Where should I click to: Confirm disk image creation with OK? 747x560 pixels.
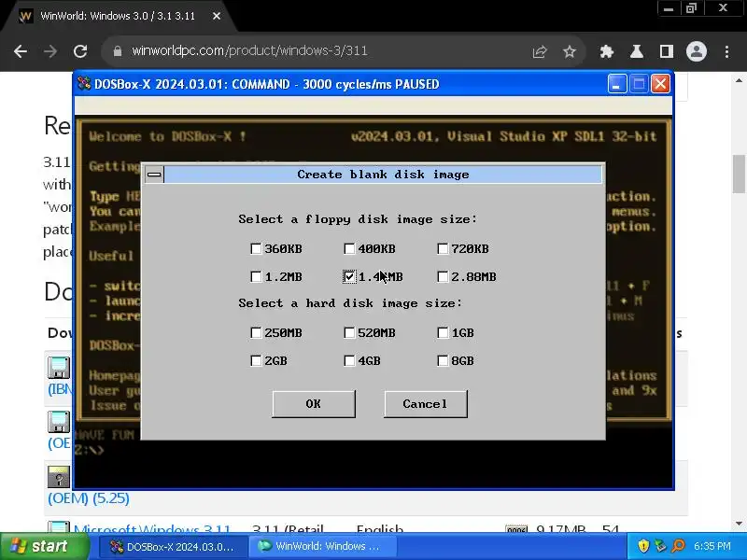tap(314, 404)
